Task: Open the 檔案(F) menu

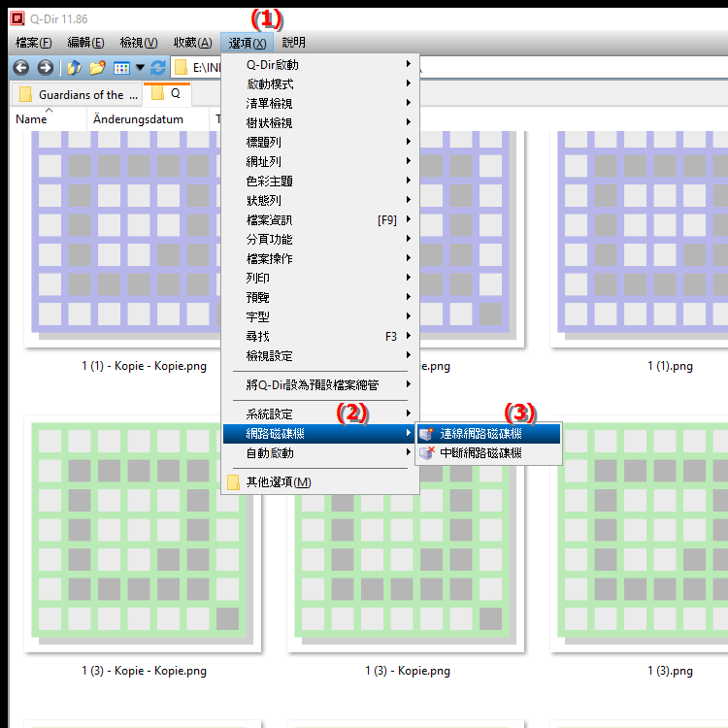Action: [33, 43]
